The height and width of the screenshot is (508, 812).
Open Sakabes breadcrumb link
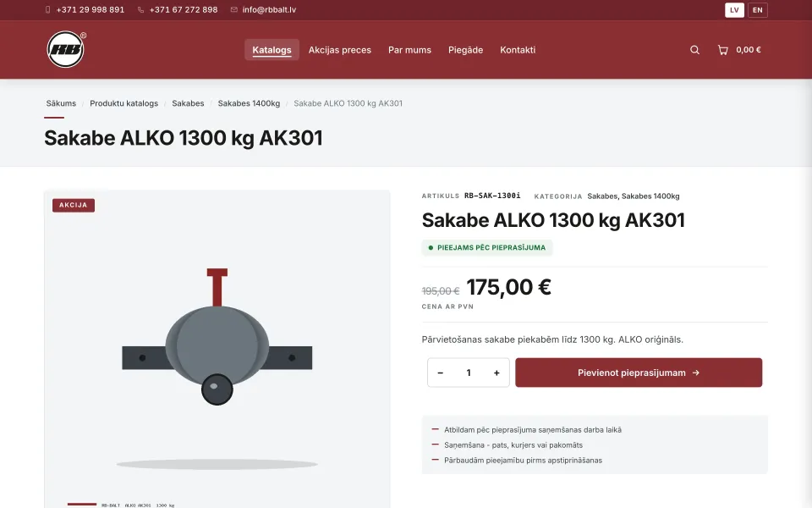[x=188, y=103]
